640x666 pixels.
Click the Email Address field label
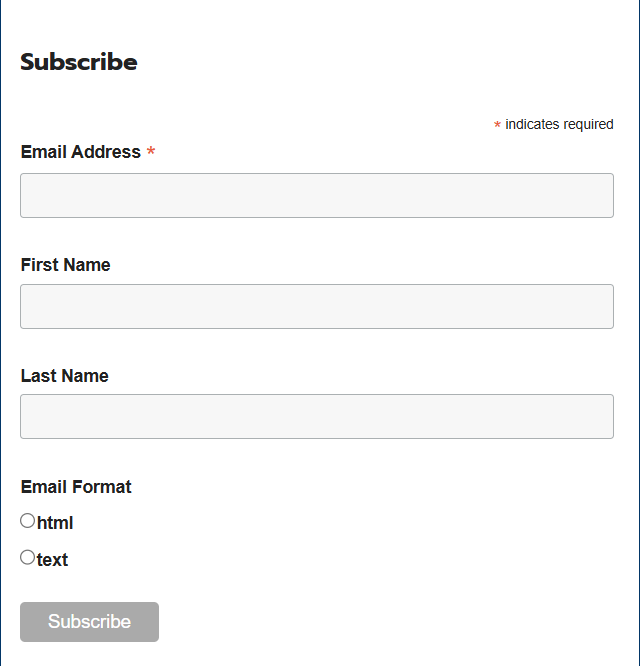[80, 152]
